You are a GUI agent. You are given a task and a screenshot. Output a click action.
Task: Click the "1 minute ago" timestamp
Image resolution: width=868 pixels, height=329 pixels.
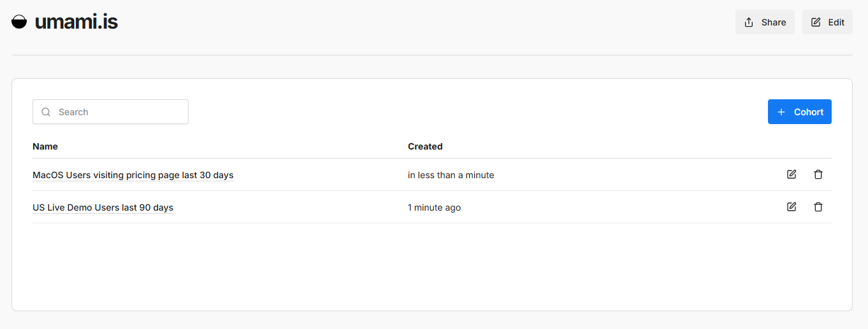(x=434, y=207)
